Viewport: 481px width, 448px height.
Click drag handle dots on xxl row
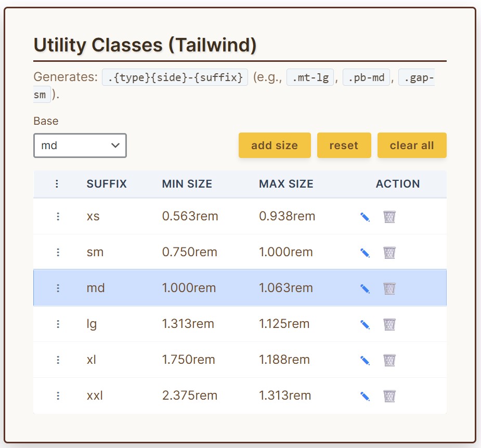pyautogui.click(x=58, y=396)
